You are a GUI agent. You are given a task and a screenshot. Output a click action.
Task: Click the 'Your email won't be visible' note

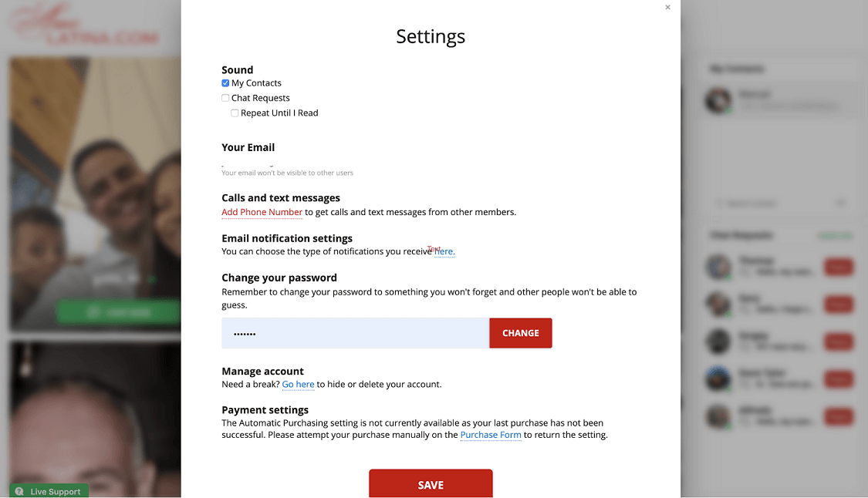[x=287, y=173]
